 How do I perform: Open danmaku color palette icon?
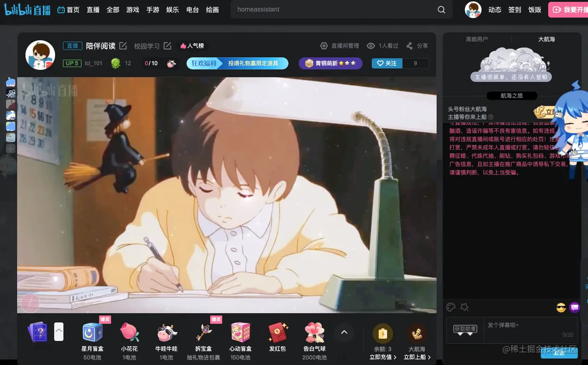point(451,307)
